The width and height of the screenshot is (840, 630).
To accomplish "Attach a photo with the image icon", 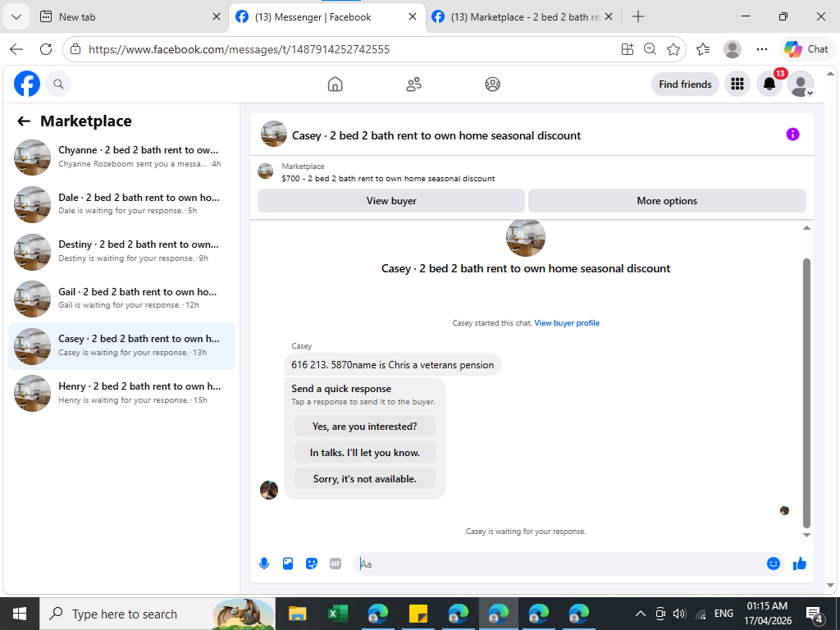I will pos(288,564).
